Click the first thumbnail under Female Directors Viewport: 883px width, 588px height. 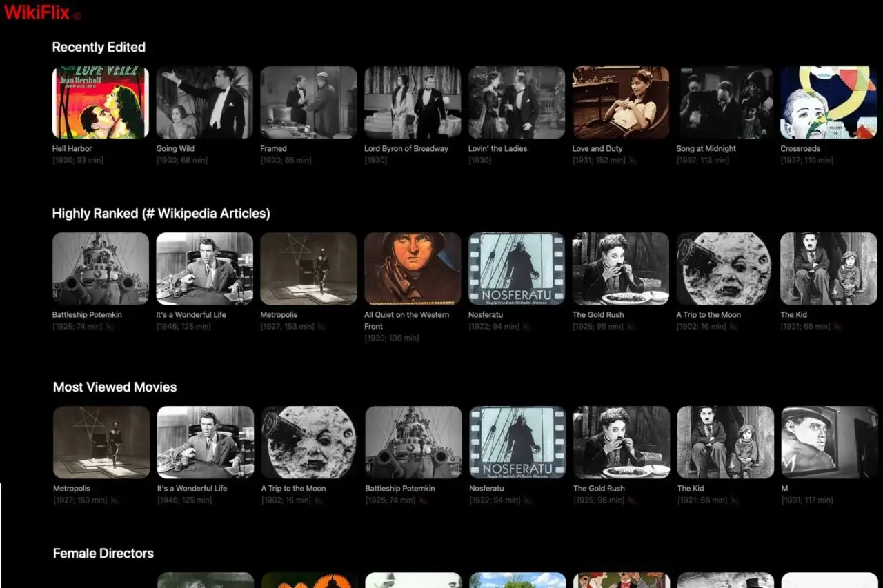pyautogui.click(x=205, y=582)
